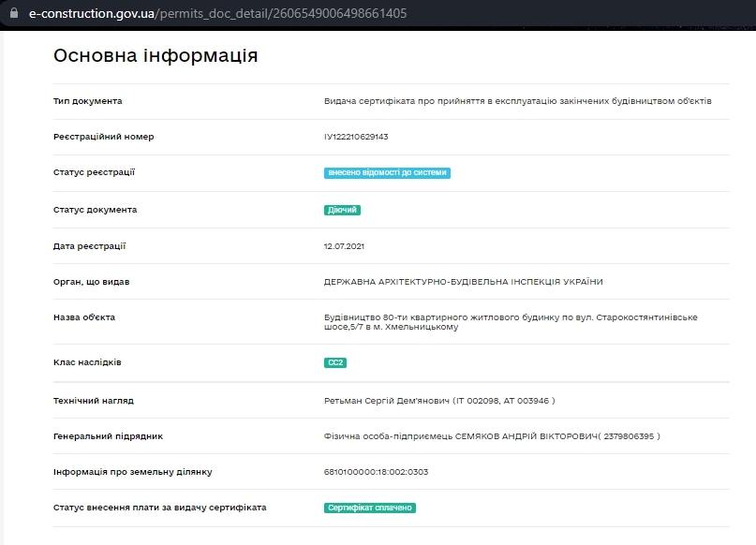Click the 'Тип документа' label
This screenshot has height=545, width=756.
point(88,101)
